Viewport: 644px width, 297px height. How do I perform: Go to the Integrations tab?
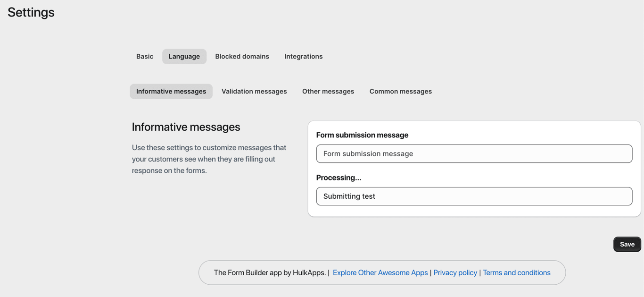pyautogui.click(x=304, y=56)
